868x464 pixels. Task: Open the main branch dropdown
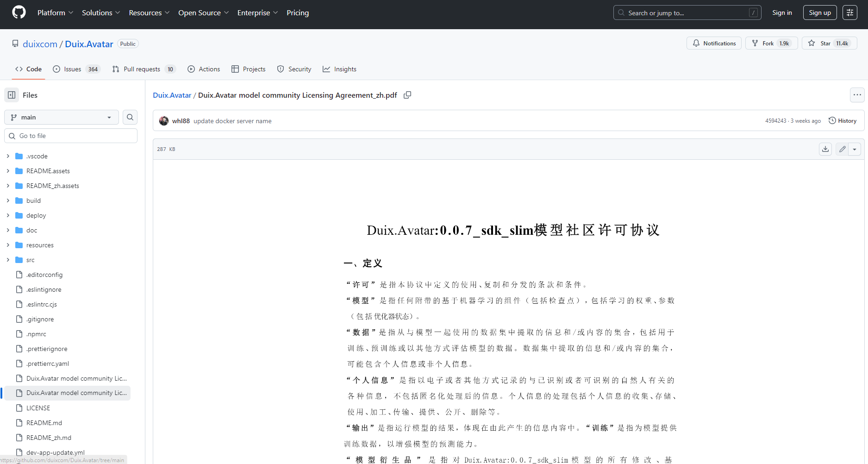pyautogui.click(x=61, y=117)
